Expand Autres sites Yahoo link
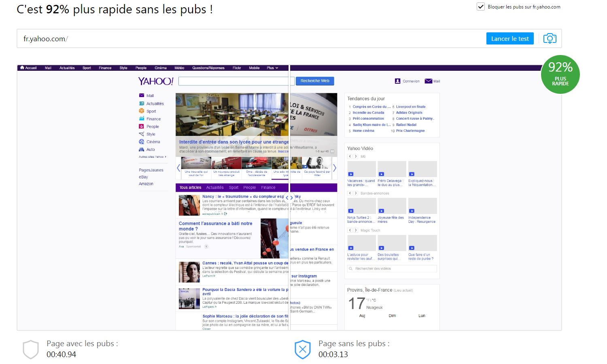The width and height of the screenshot is (607, 364). tap(152, 157)
